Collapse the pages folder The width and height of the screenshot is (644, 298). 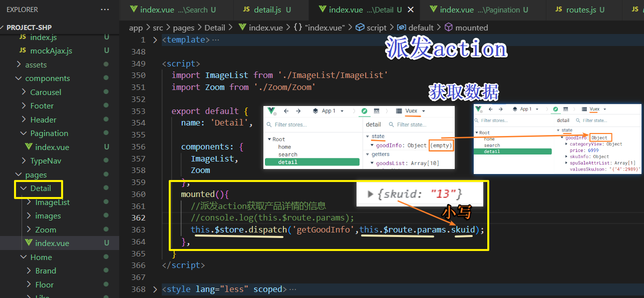point(36,174)
